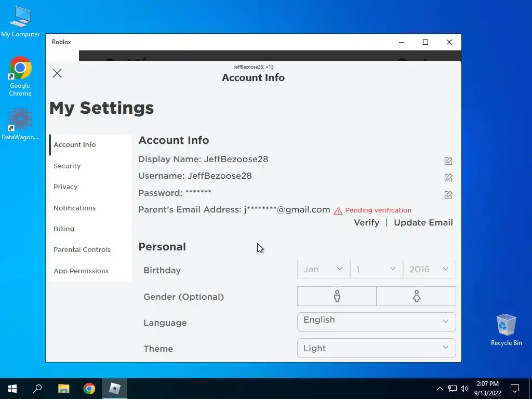Open the Billing settings tab
Viewport: 532px width, 399px height.
click(x=90, y=229)
